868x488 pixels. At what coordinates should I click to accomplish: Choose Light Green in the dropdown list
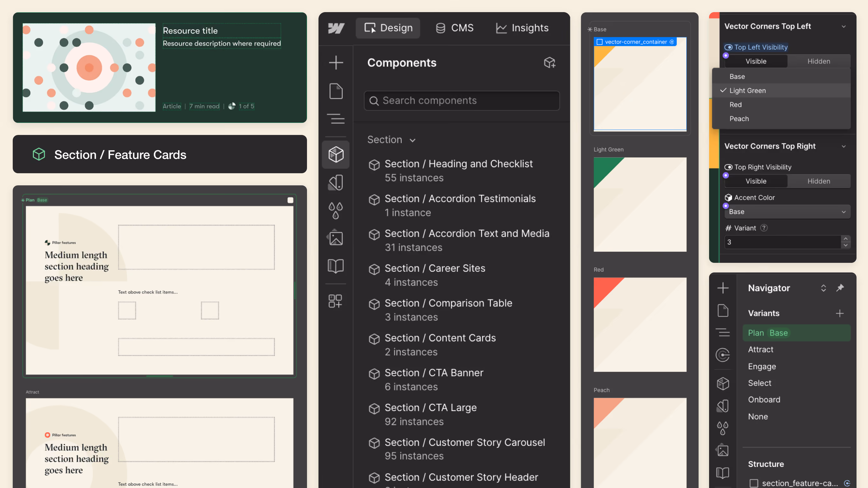click(781, 91)
